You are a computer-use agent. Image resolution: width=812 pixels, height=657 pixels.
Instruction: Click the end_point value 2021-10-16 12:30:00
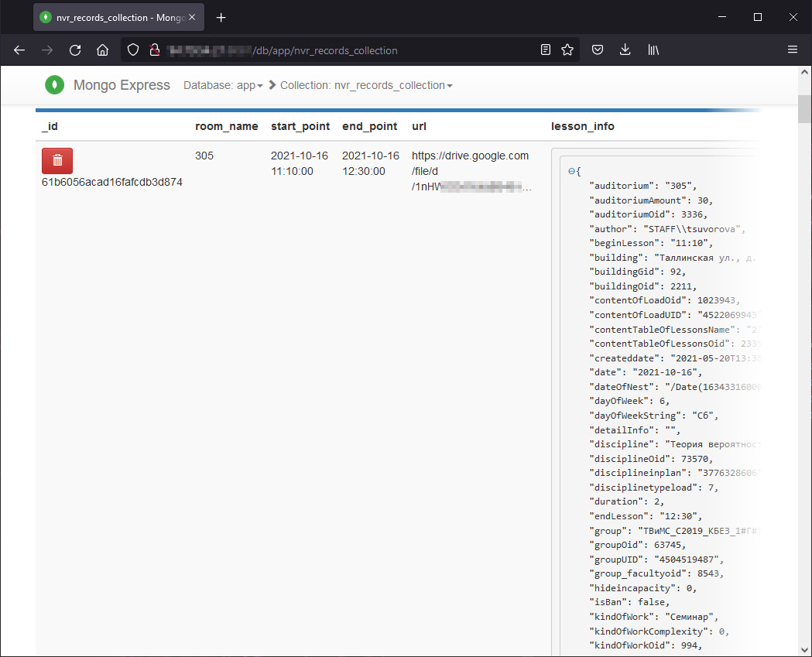coord(371,163)
